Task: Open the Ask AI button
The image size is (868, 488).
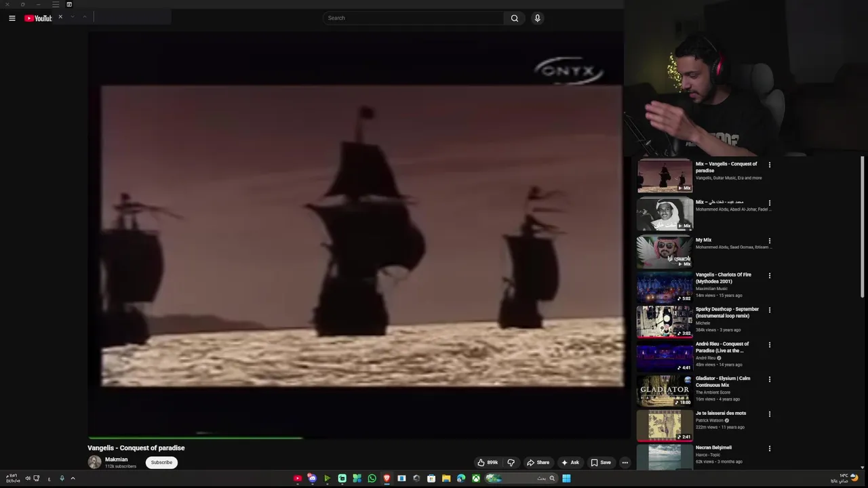Action: 570,462
